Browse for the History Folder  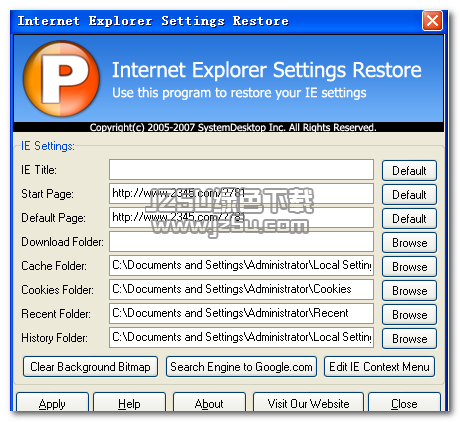point(409,339)
